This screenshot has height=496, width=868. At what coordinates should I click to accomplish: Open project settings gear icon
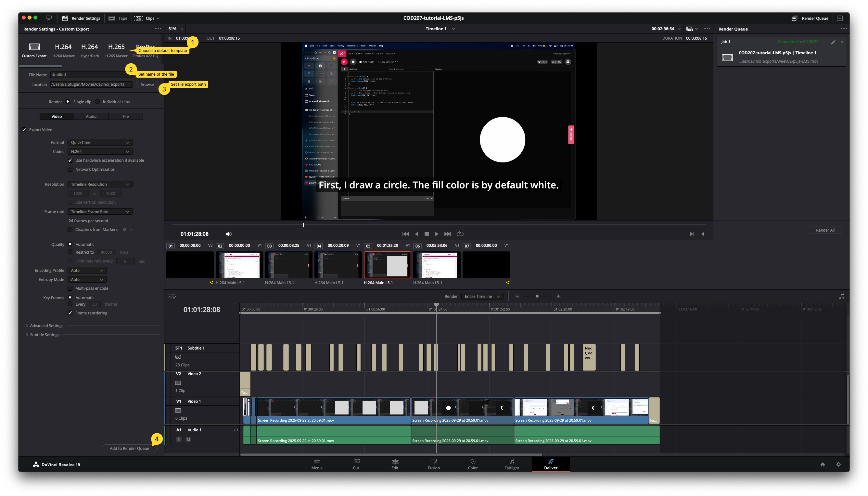tap(838, 464)
